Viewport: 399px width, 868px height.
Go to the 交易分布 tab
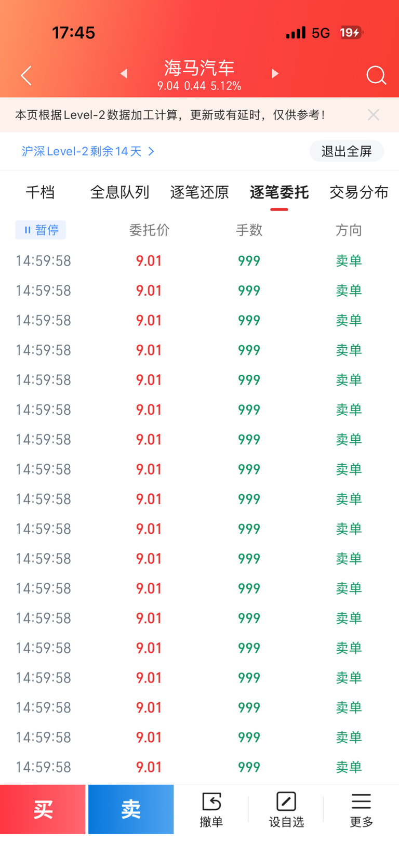pos(358,192)
